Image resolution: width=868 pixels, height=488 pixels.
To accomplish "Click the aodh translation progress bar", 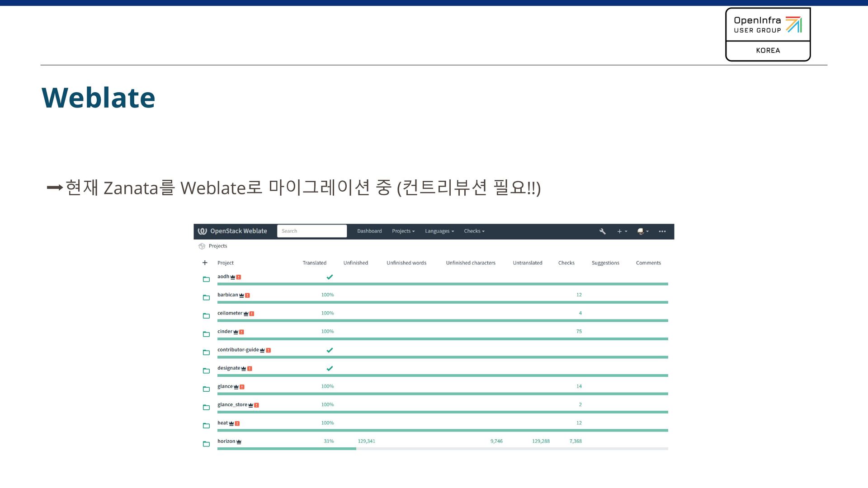I will (443, 284).
